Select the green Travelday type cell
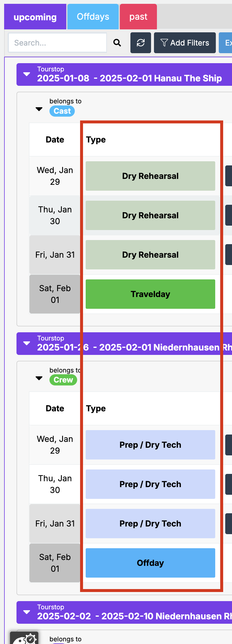232x644 pixels. click(150, 294)
